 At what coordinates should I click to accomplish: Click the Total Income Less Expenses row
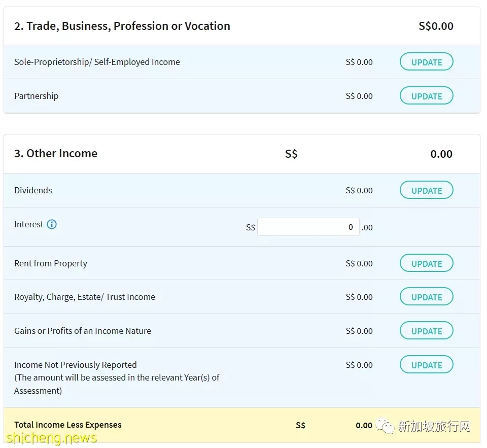[x=242, y=425]
